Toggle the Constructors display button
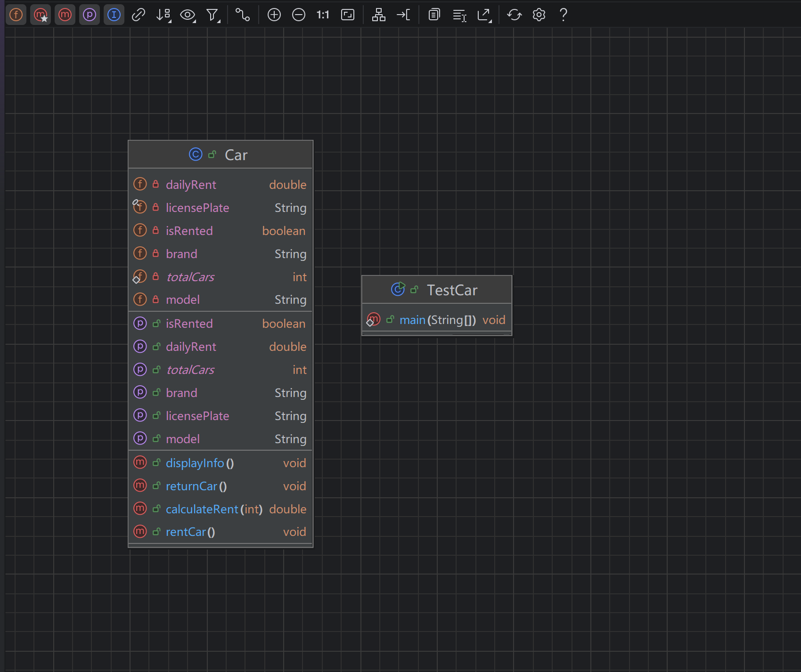The height and width of the screenshot is (672, 801). point(41,15)
